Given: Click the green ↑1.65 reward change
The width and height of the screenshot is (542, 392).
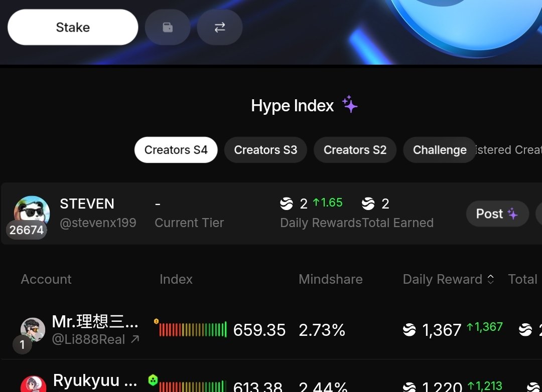Looking at the screenshot, I should point(327,203).
